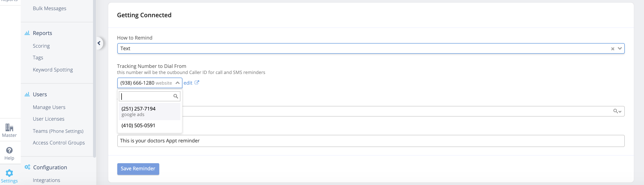Choose the (410) 505-0591 number
Screen dimensions: 644x185
pyautogui.click(x=150, y=126)
